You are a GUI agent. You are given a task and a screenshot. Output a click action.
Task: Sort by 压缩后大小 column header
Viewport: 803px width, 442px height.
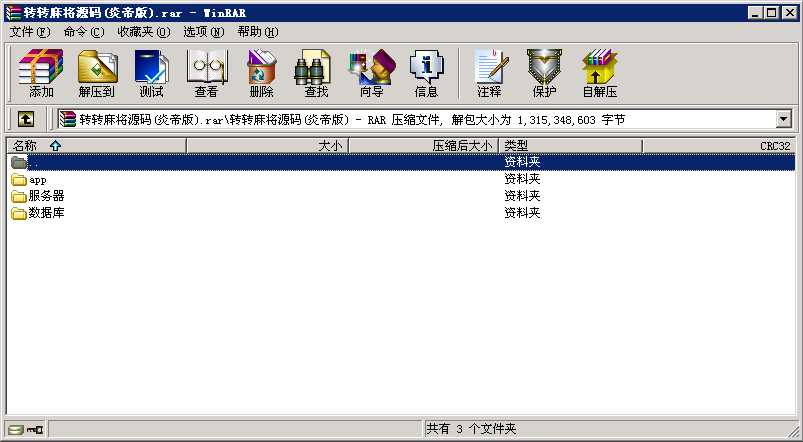point(424,146)
